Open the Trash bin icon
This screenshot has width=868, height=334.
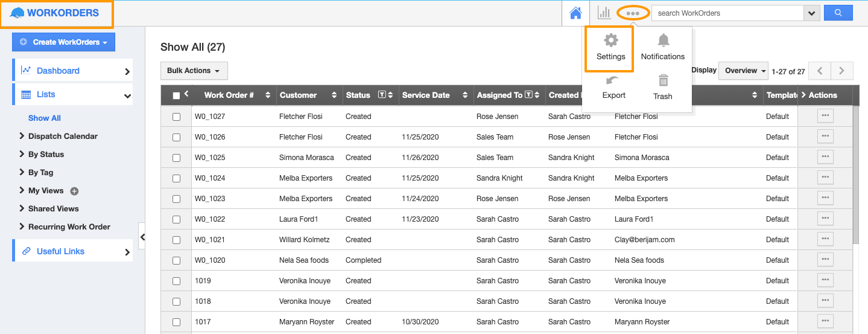tap(663, 80)
